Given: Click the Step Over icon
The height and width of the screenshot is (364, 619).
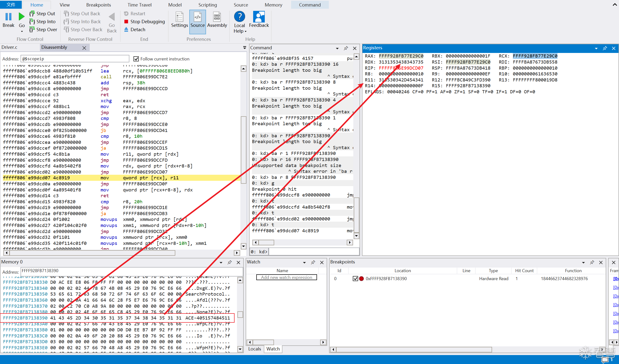Looking at the screenshot, I should click(32, 29).
